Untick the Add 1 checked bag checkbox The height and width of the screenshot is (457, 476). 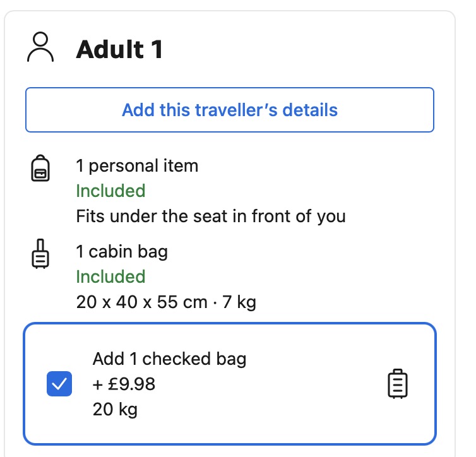pyautogui.click(x=59, y=384)
